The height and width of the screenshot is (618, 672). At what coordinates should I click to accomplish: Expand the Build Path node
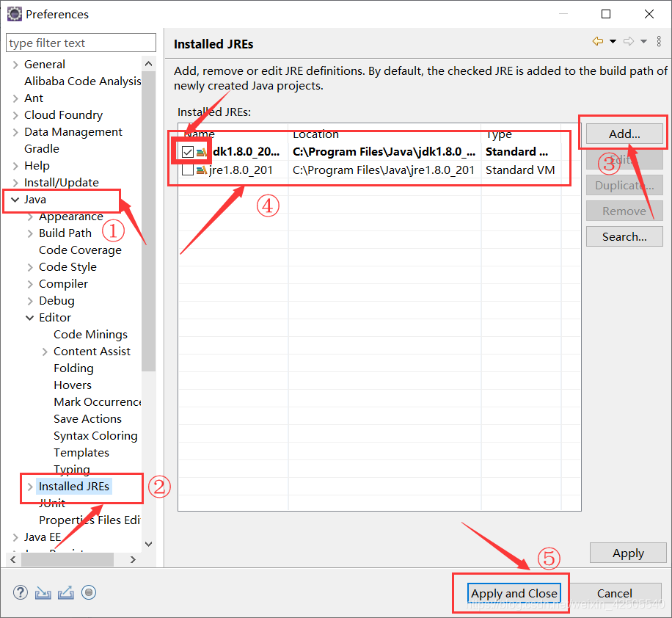30,233
